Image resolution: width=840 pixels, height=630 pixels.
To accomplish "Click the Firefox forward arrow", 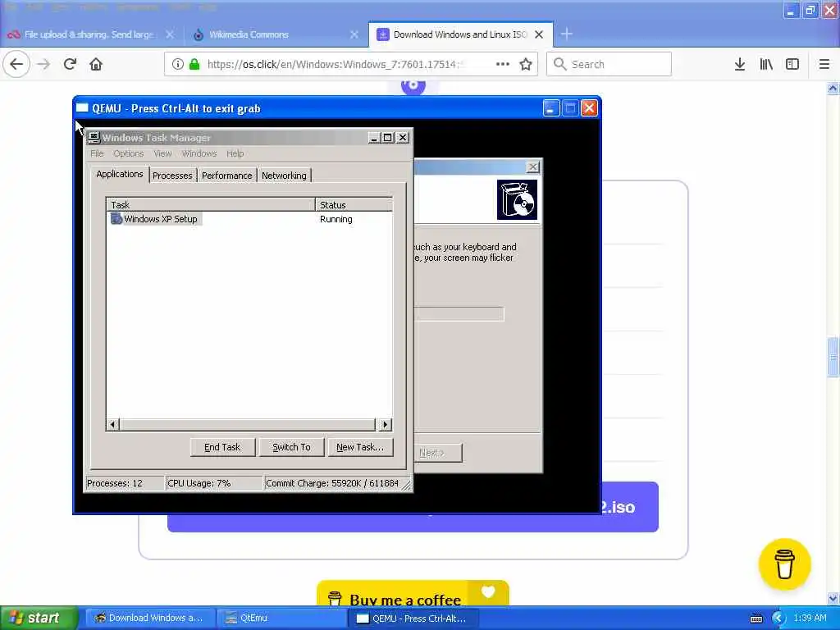I will [x=43, y=64].
